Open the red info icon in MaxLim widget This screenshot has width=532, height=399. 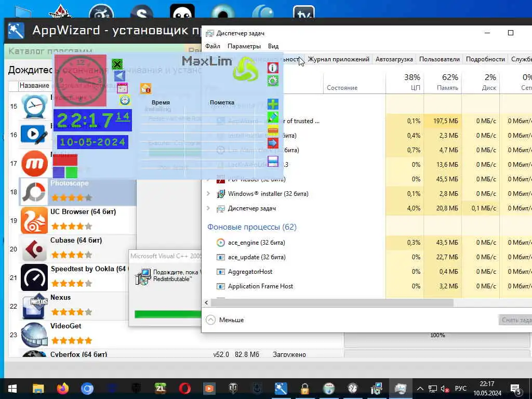point(273,68)
